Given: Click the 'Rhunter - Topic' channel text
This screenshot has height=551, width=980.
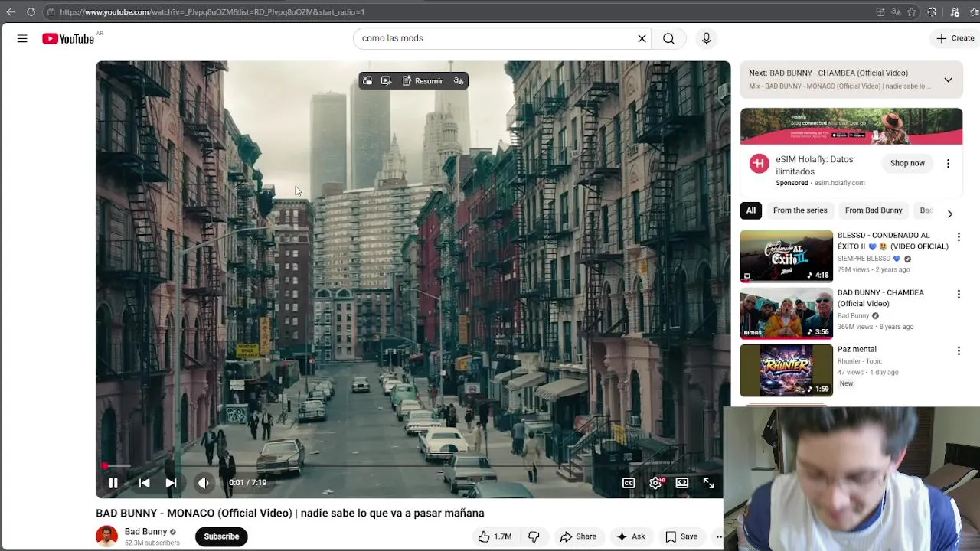Looking at the screenshot, I should tap(860, 361).
